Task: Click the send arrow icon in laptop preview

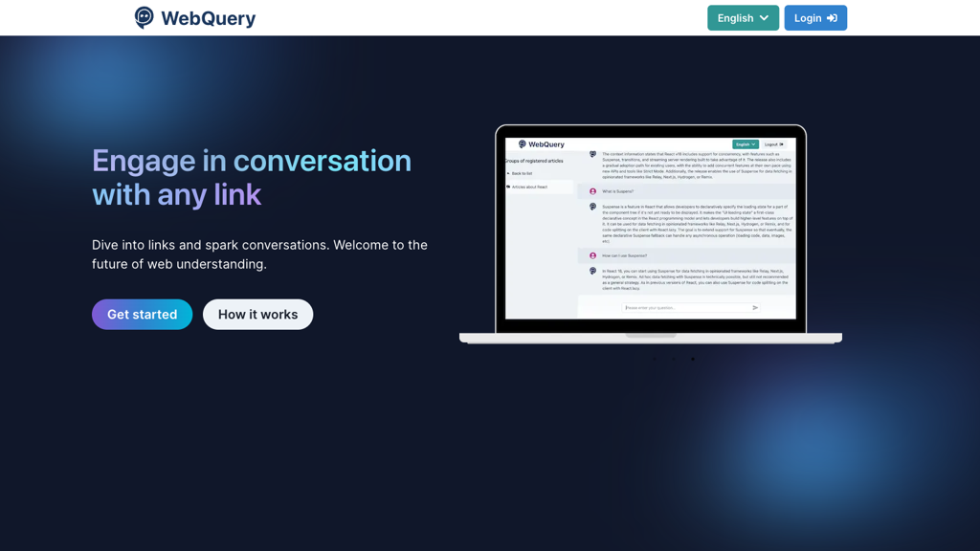Action: pyautogui.click(x=755, y=308)
